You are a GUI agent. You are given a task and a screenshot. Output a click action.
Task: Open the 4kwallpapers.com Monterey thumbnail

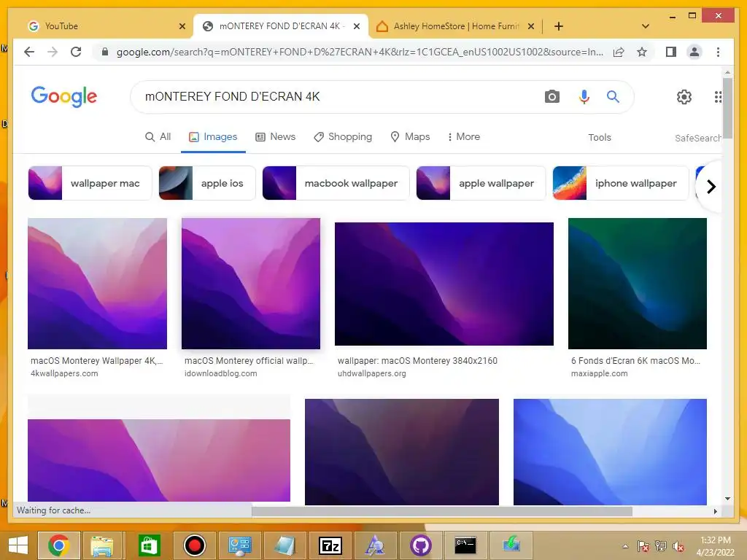tap(97, 284)
